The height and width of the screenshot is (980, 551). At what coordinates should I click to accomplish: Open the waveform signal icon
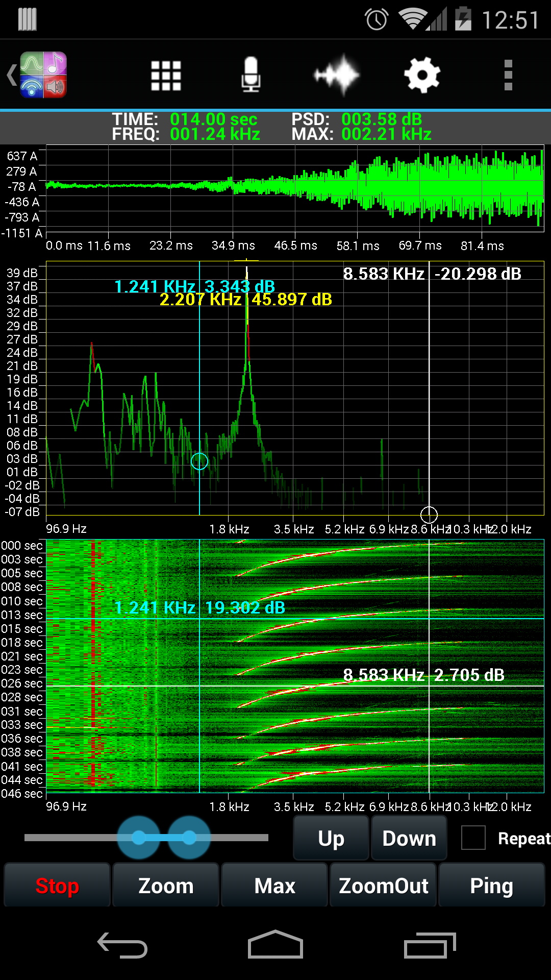coord(337,75)
